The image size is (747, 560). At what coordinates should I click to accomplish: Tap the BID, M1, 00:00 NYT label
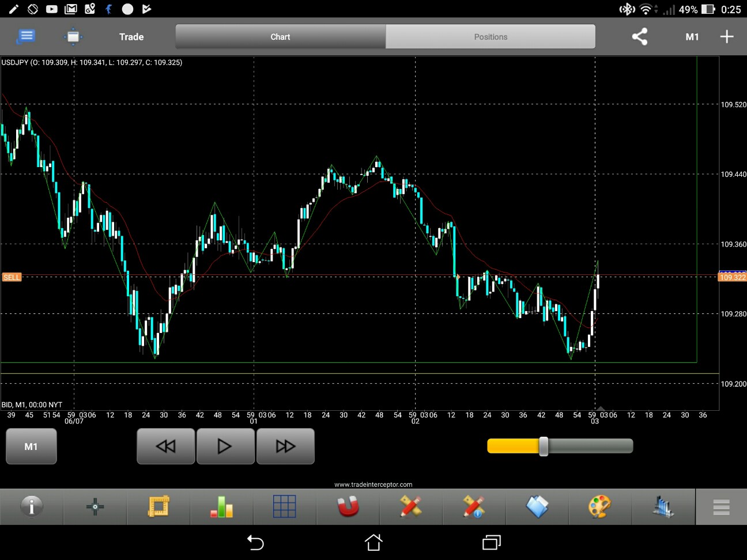click(x=32, y=405)
